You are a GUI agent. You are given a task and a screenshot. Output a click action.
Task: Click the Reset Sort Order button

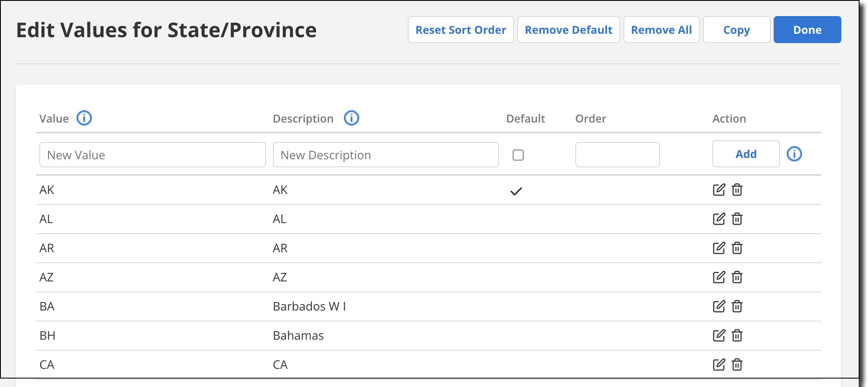461,30
